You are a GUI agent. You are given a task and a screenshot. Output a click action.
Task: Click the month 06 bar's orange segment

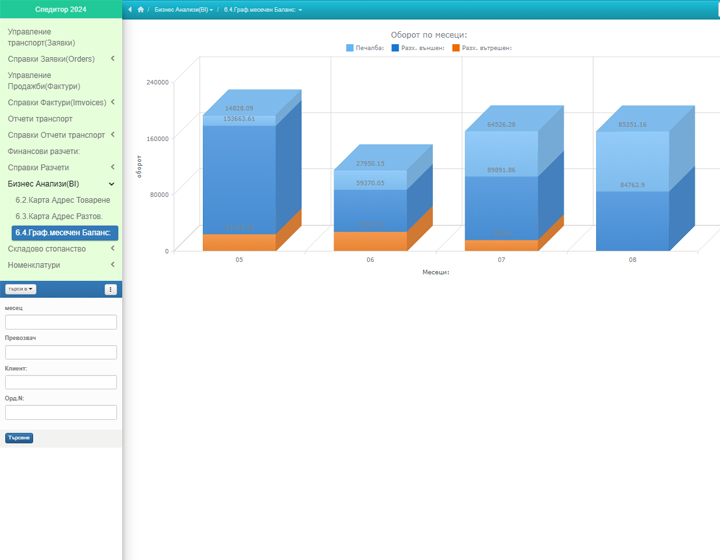click(x=370, y=241)
